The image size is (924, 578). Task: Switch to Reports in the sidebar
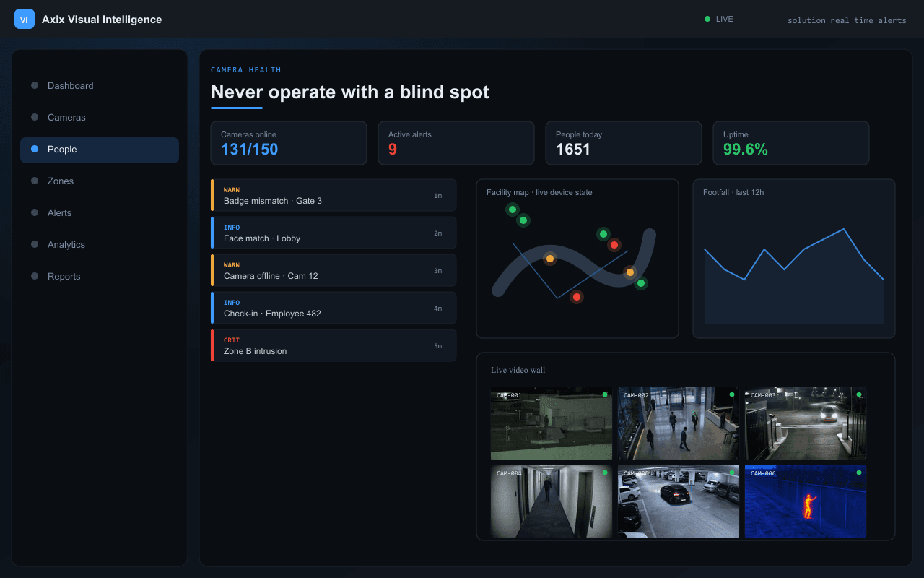point(100,276)
